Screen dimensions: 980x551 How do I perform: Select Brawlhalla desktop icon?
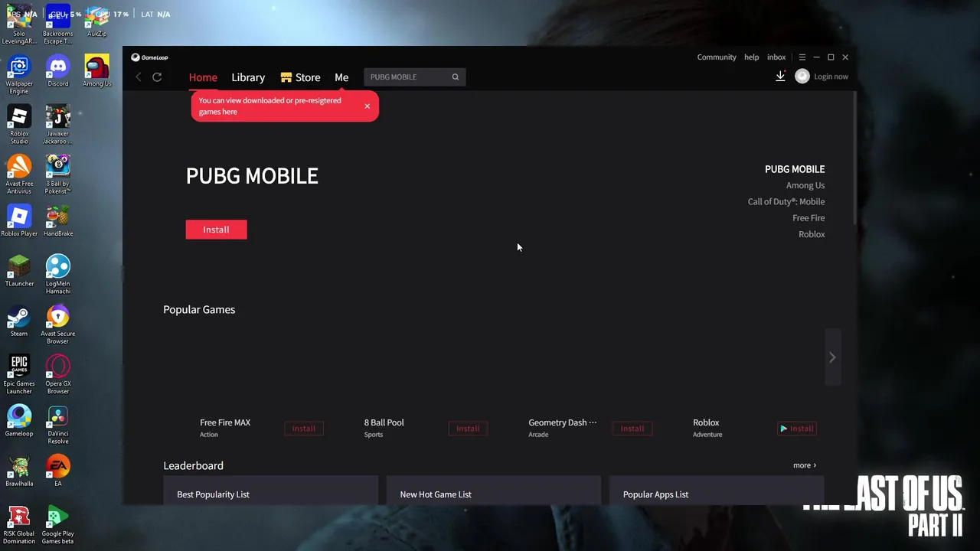click(x=19, y=471)
